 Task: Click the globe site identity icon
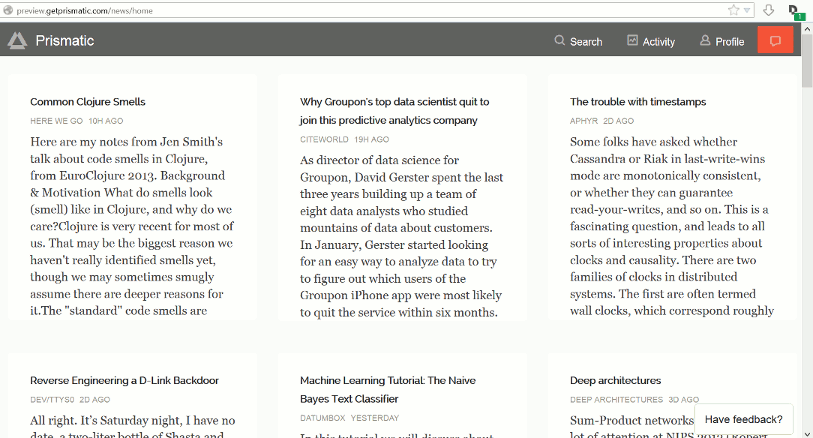[8, 10]
